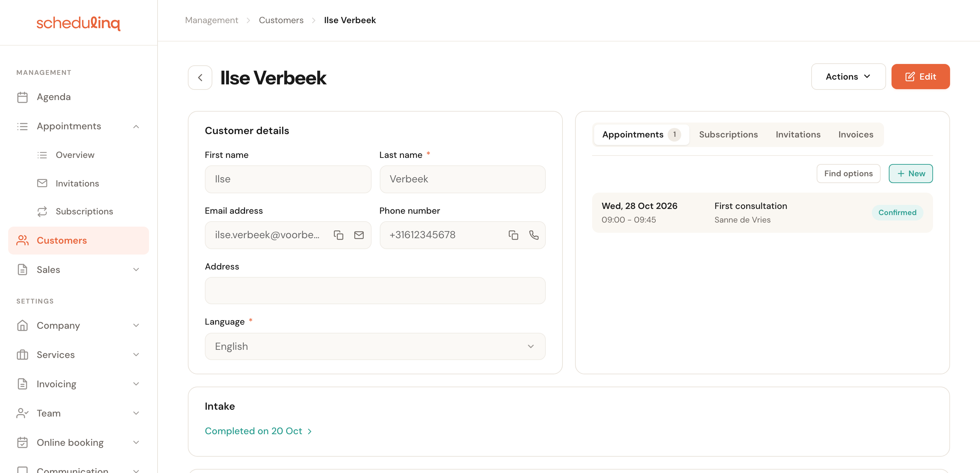Image resolution: width=980 pixels, height=473 pixels.
Task: Open the Language dropdown showing English
Action: coord(375,347)
